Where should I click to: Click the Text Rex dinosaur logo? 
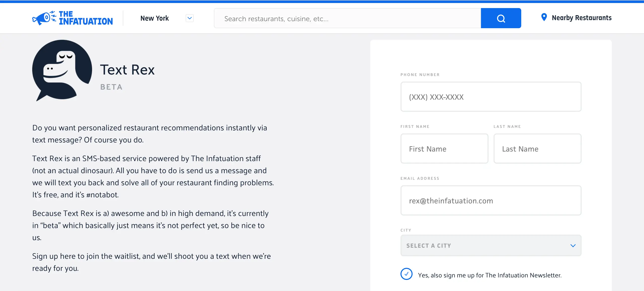62,70
